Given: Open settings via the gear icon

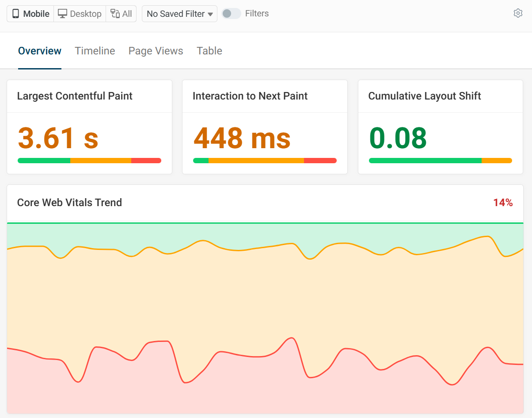Looking at the screenshot, I should point(518,13).
